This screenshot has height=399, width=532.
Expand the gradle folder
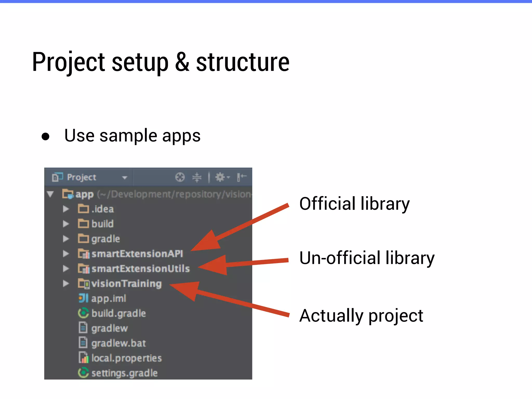[66, 239]
